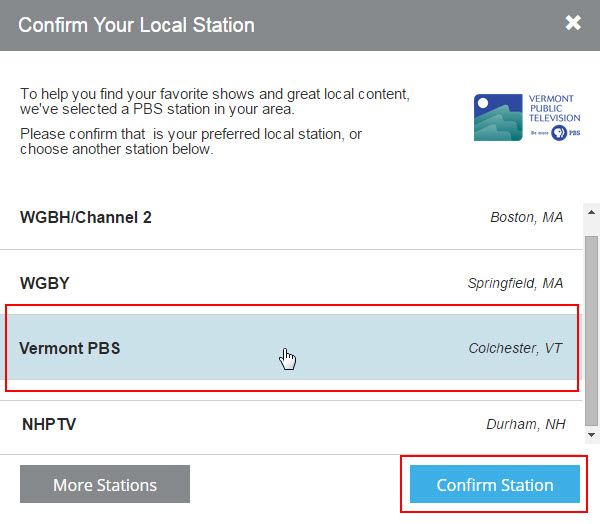This screenshot has height=524, width=600.
Task: Click the station list scrollbar thumb
Action: (591, 330)
